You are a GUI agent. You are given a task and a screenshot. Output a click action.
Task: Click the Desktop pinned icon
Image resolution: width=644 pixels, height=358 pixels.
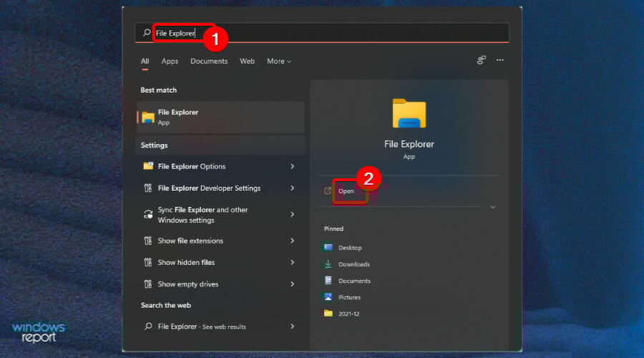[328, 248]
